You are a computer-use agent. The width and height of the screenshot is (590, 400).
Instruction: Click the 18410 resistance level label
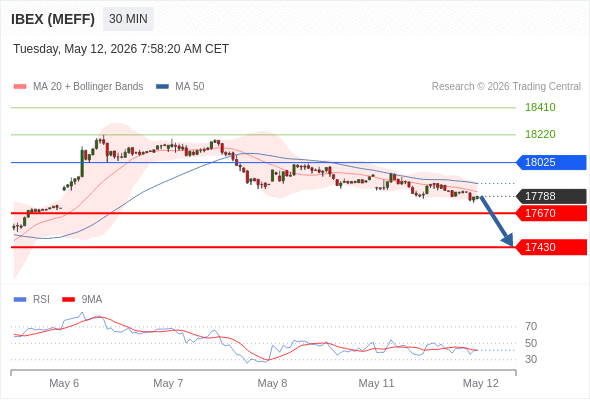tap(540, 108)
